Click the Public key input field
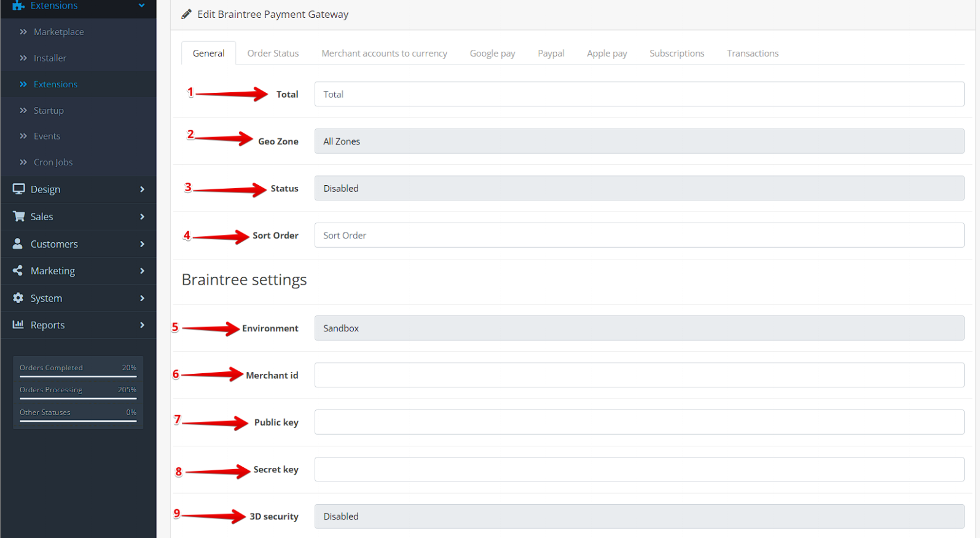 coord(639,422)
